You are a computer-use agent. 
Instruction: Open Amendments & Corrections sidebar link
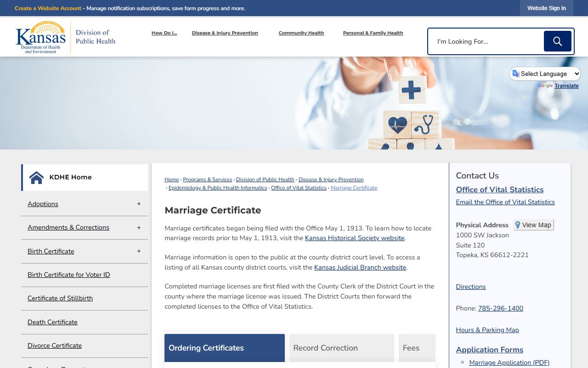point(68,227)
